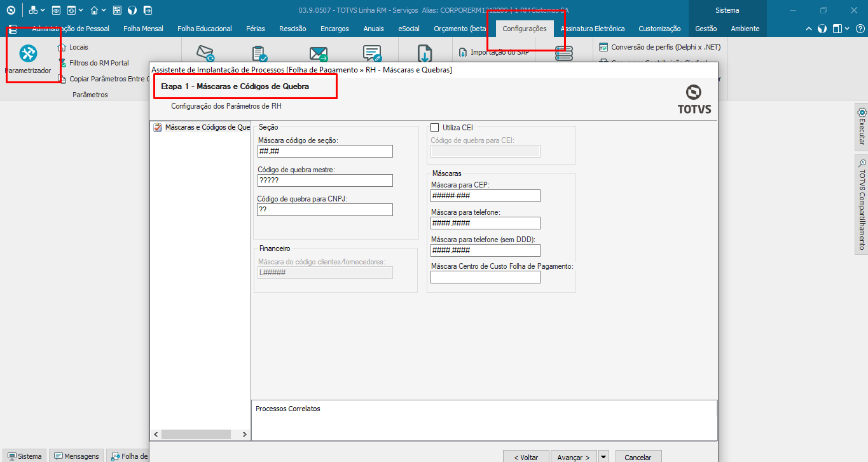Viewport: 868px width, 462px height.
Task: Click the Máscara para telefone field
Action: pos(485,223)
